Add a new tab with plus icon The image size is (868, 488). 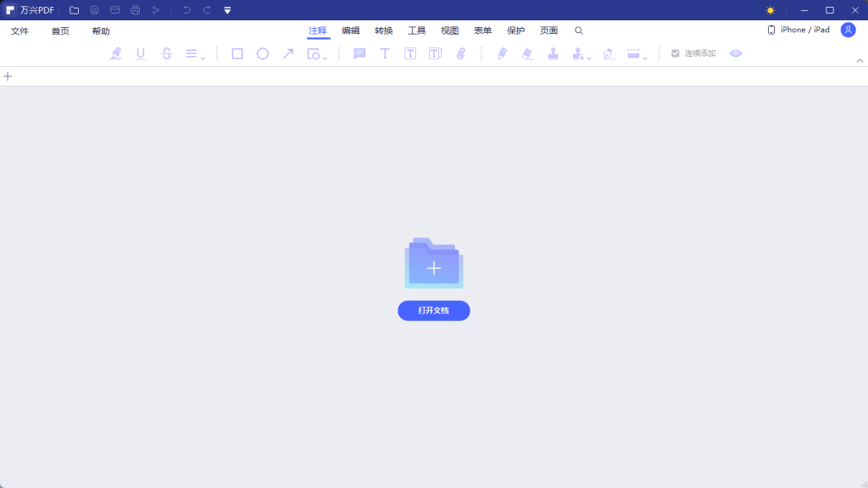click(8, 76)
